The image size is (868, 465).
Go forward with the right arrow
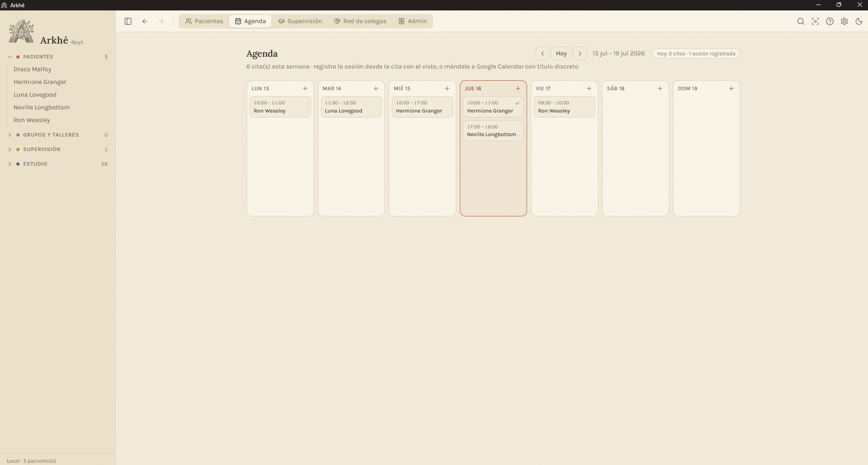[x=161, y=21]
